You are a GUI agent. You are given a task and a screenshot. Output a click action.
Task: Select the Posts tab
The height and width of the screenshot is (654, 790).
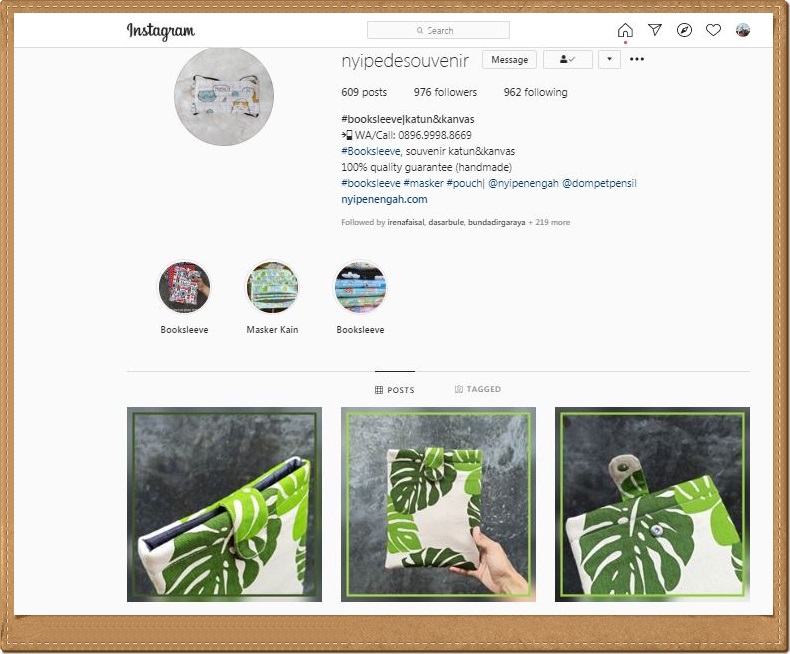pyautogui.click(x=394, y=390)
